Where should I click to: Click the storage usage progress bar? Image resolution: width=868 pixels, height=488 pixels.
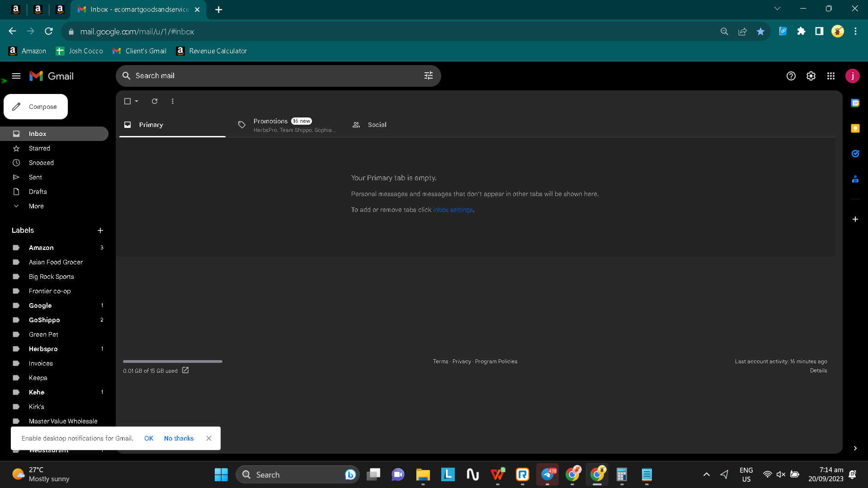[x=173, y=361]
